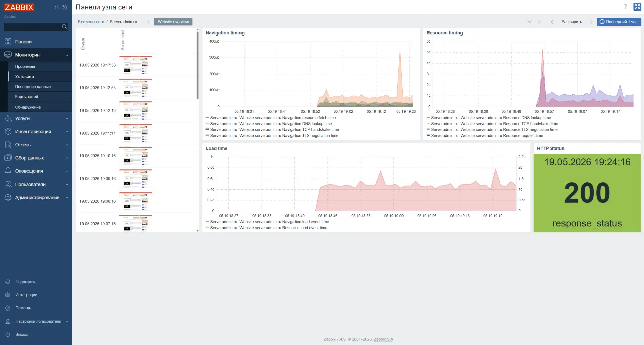Click the Все узлы сети breadcrumb link

click(91, 22)
